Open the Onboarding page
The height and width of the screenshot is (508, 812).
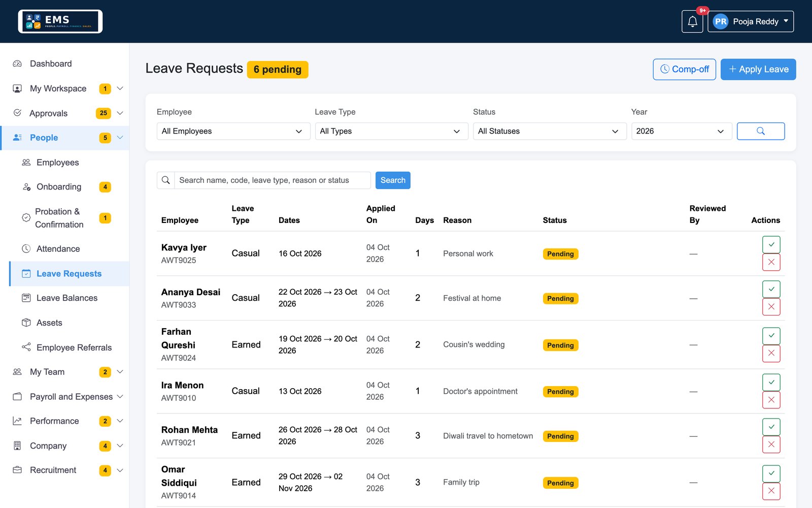(x=69, y=187)
